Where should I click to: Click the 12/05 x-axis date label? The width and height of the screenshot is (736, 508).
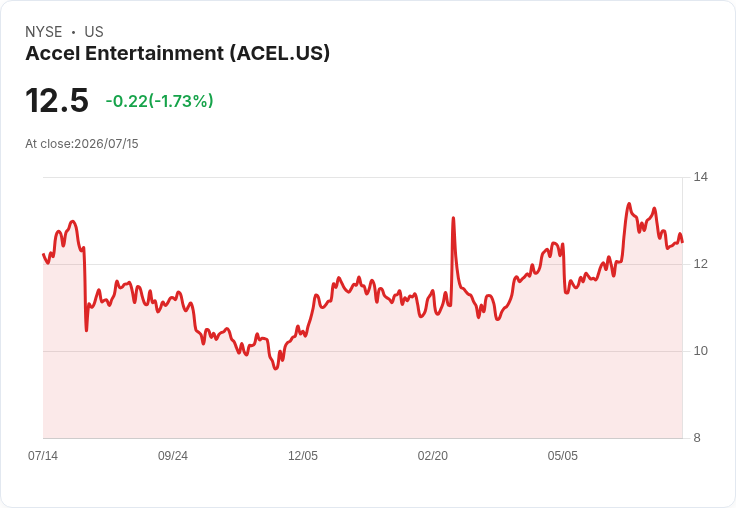point(303,456)
